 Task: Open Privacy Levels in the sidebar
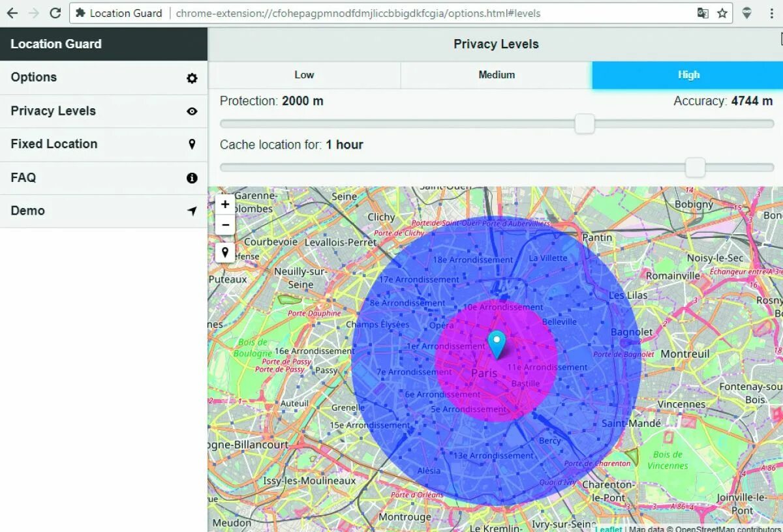pyautogui.click(x=104, y=111)
